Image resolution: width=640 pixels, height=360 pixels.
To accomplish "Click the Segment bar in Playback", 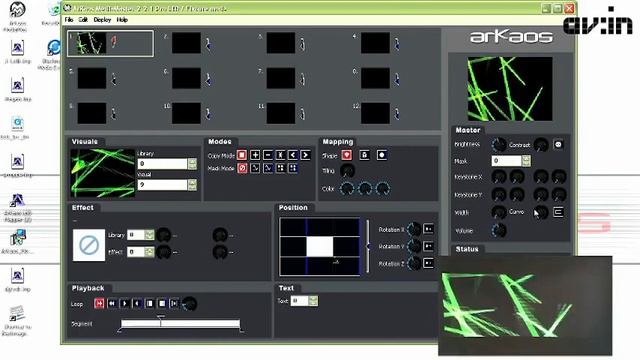I will click(180, 324).
